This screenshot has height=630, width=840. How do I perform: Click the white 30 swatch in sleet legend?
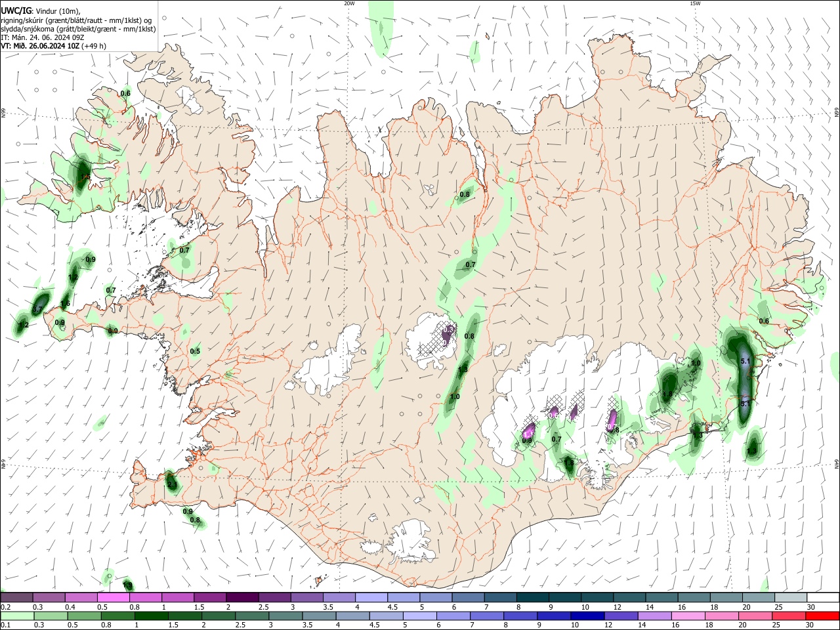click(823, 597)
